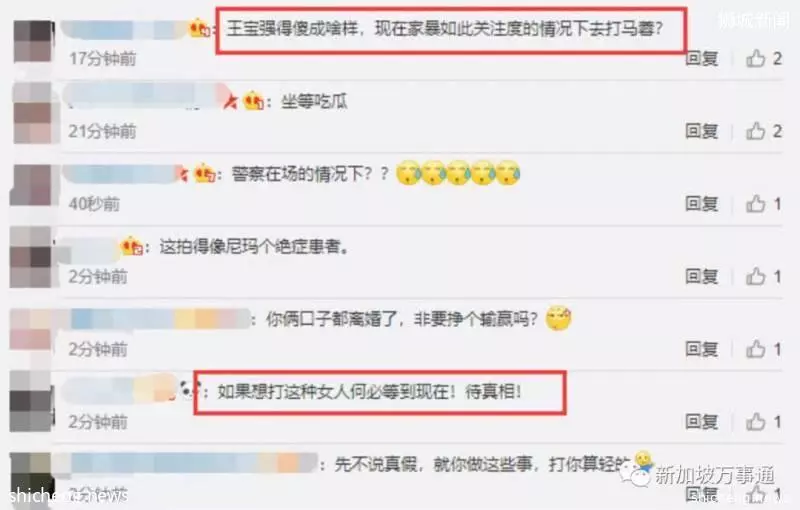800x510 pixels.
Task: Reply to the 非要挣个输赢吗 comment
Action: tap(702, 349)
